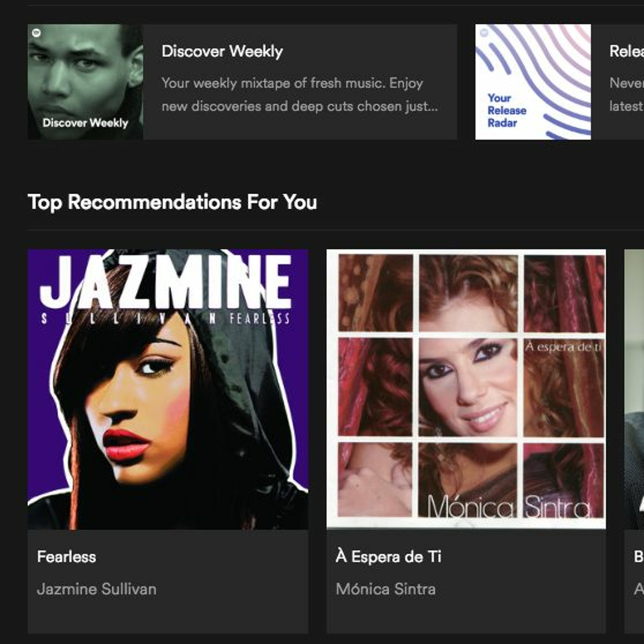
Task: Click the Discover Weekly description text
Action: [x=299, y=95]
